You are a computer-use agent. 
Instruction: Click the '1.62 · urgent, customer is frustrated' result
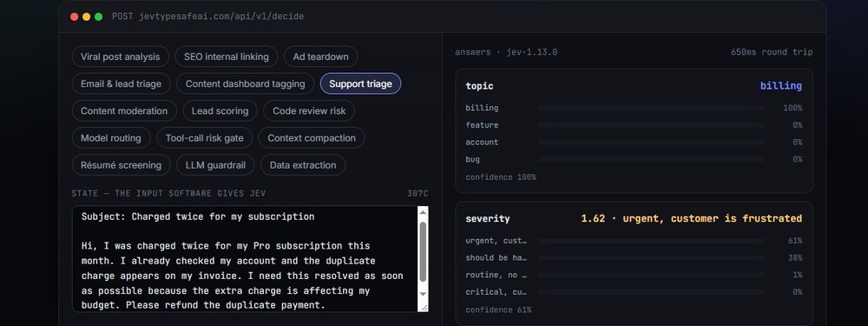(692, 218)
